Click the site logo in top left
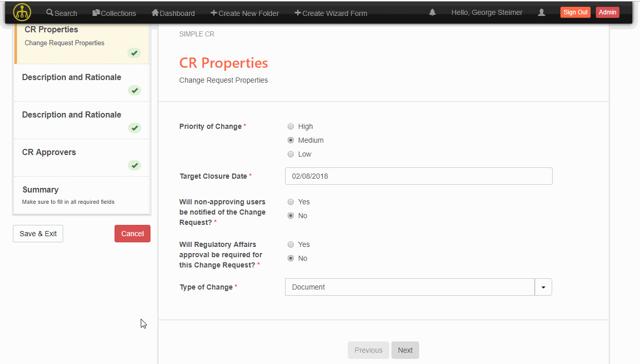The width and height of the screenshot is (640, 364). 22,11
